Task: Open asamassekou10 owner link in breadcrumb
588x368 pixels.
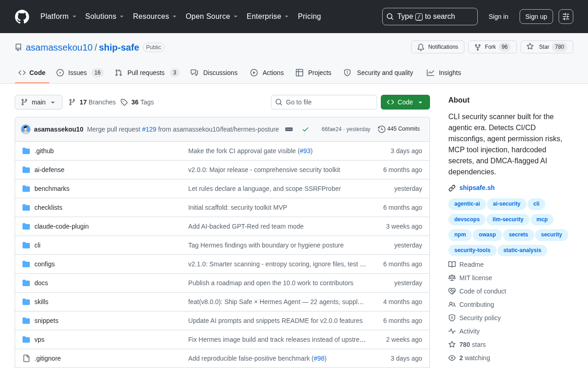Action: point(59,47)
